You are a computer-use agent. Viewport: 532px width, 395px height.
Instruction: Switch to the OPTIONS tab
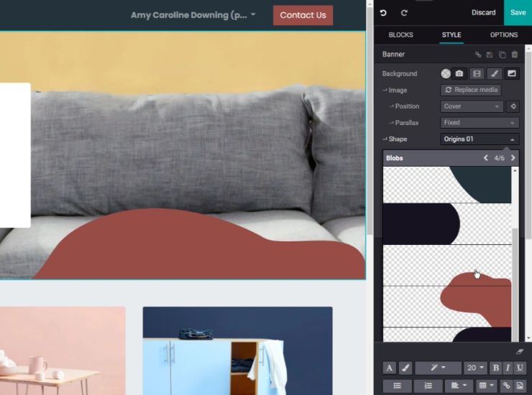pyautogui.click(x=503, y=35)
